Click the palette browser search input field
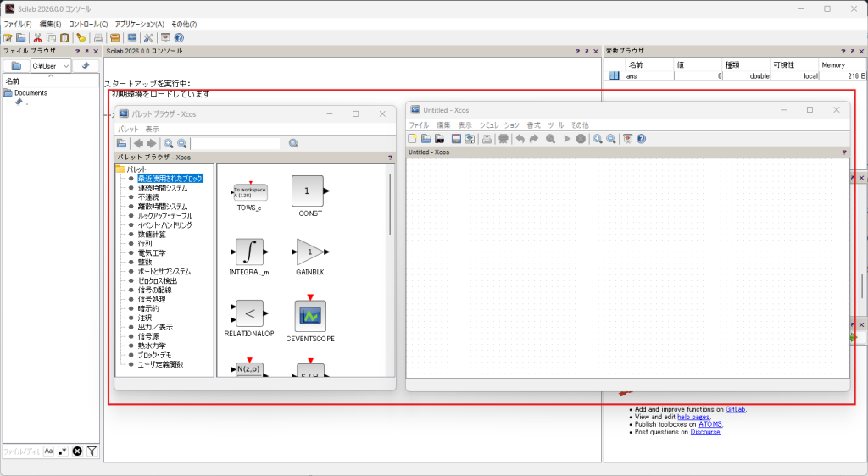This screenshot has height=476, width=868. tap(236, 144)
